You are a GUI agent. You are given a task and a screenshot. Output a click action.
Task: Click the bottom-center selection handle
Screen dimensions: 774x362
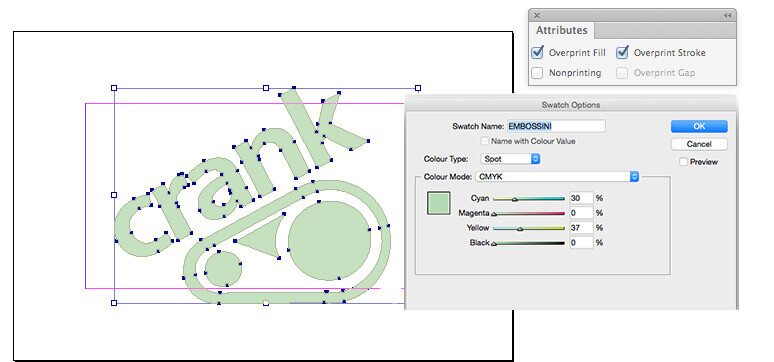[266, 303]
